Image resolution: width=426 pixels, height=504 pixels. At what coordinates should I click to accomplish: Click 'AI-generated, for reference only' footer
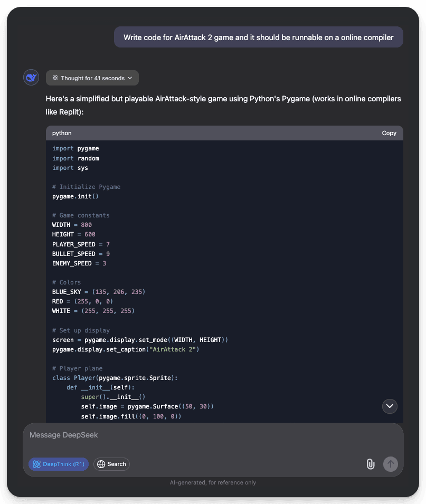click(x=213, y=482)
